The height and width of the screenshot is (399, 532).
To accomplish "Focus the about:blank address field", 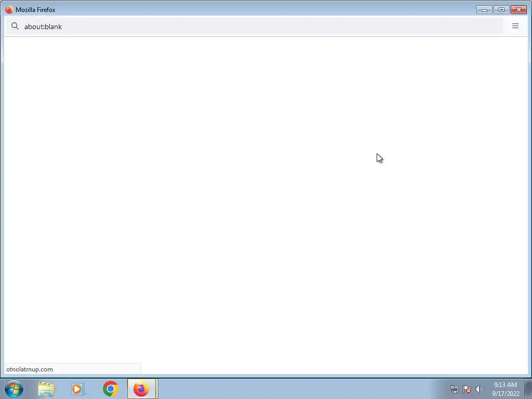I will coord(255,26).
